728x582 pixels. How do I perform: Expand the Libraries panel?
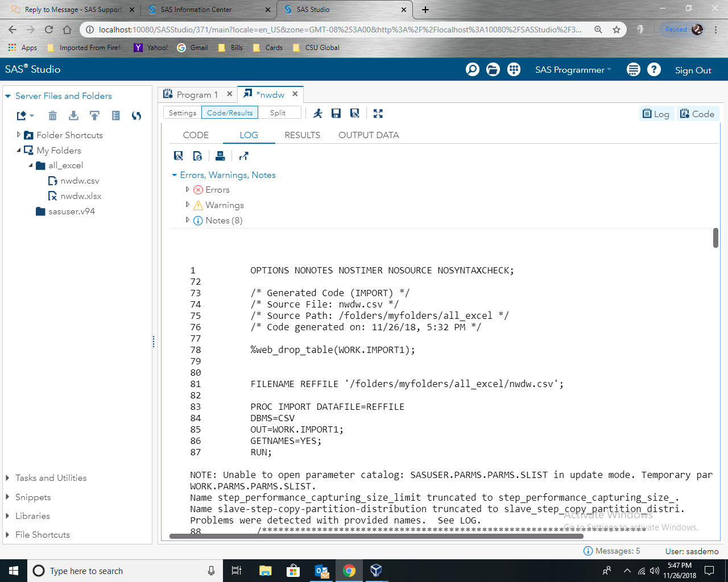(32, 516)
